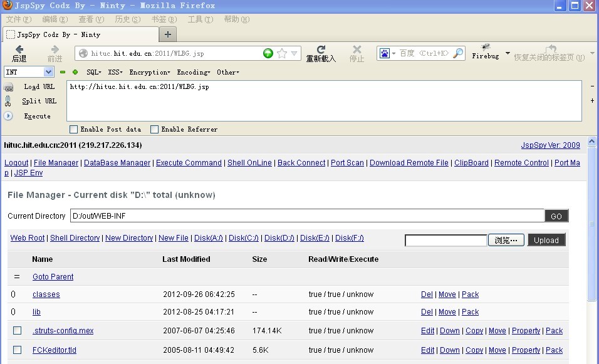Click 恢复关闭的标签页 undo tab icon
The width and height of the screenshot is (599, 364).
tap(551, 48)
